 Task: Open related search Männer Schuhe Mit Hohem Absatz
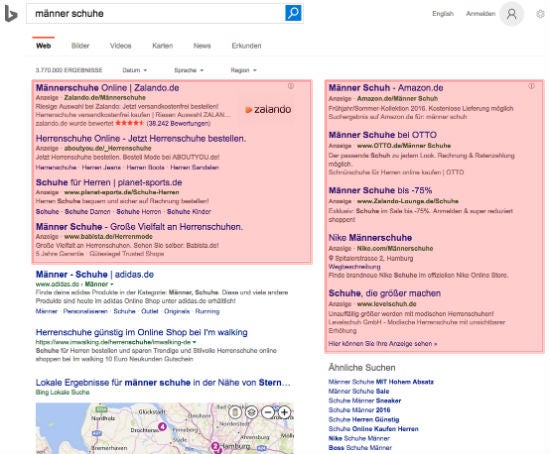(381, 382)
